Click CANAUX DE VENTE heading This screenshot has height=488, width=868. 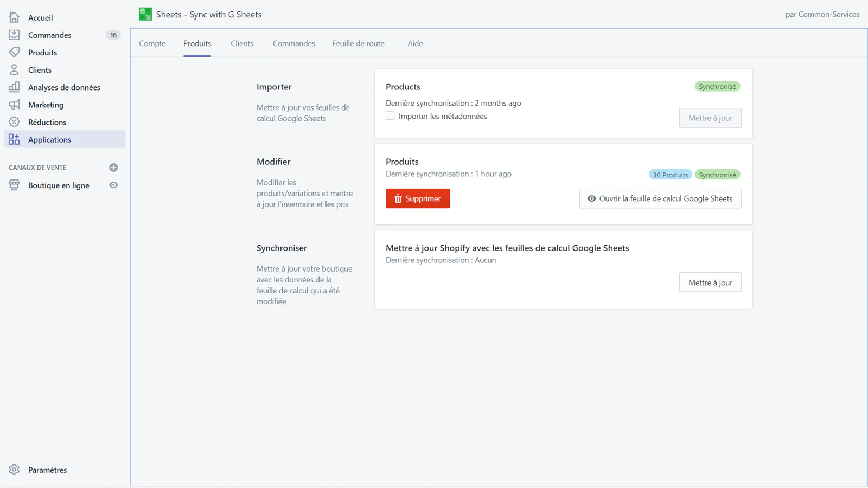[x=37, y=168]
